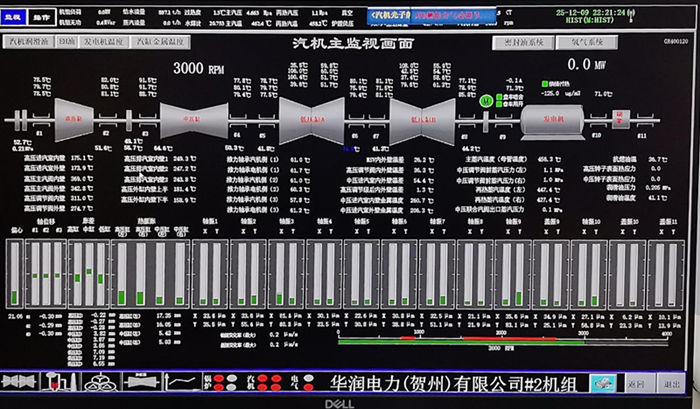Click the green motor M symbol on shaft
The height and width of the screenshot is (409, 700).
[x=484, y=100]
